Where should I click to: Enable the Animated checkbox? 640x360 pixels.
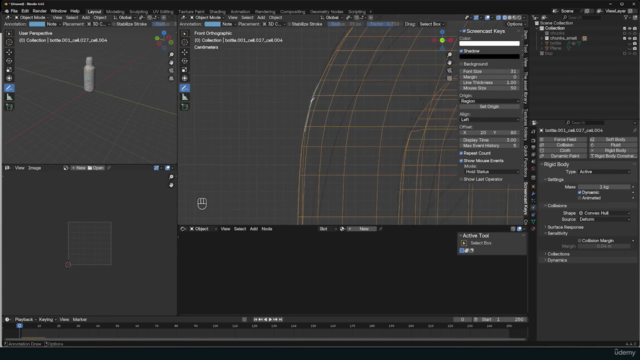[x=580, y=198]
